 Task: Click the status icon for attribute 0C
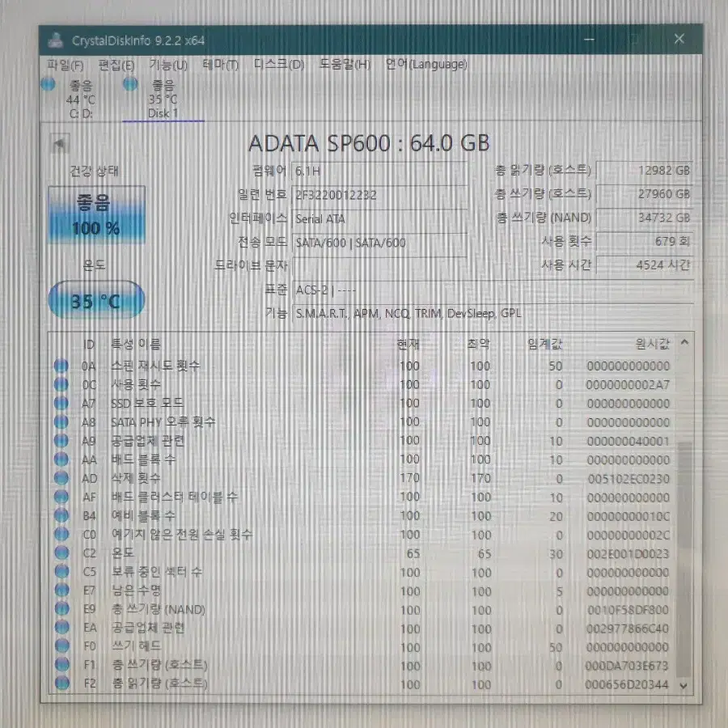[x=61, y=384]
